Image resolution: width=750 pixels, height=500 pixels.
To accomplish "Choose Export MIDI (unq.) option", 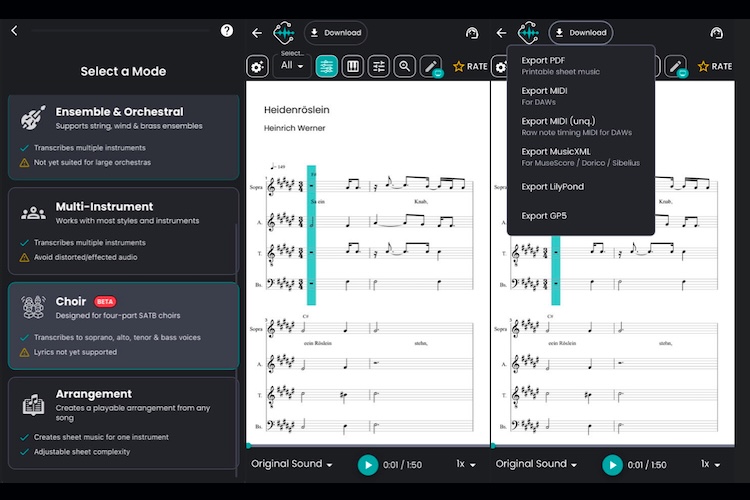I will coord(581,126).
